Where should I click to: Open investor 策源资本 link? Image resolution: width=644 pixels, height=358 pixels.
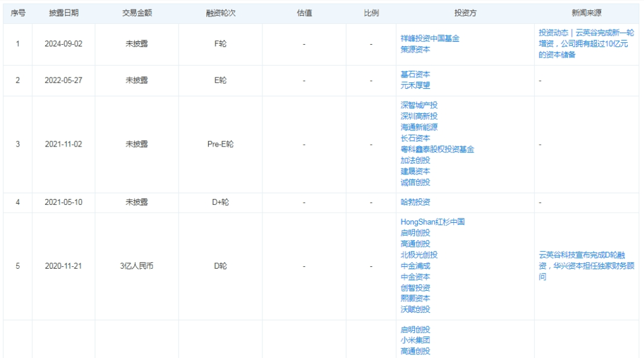tap(415, 49)
